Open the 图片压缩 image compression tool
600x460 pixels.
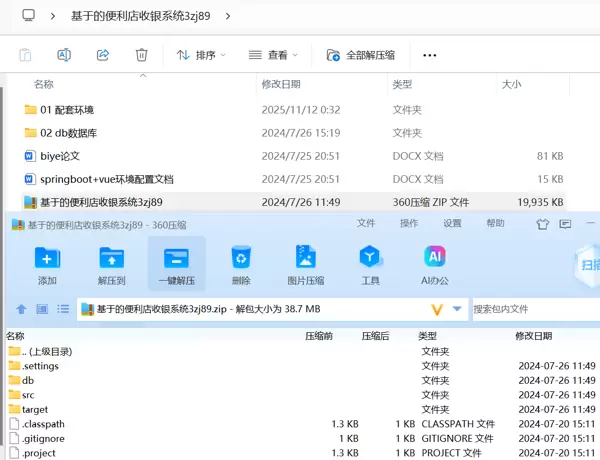click(x=305, y=264)
